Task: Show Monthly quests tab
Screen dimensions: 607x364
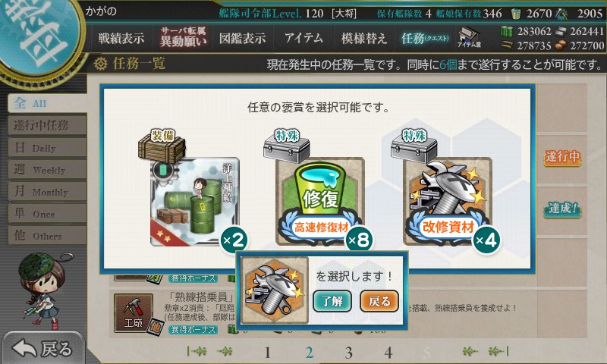Action: (x=47, y=192)
